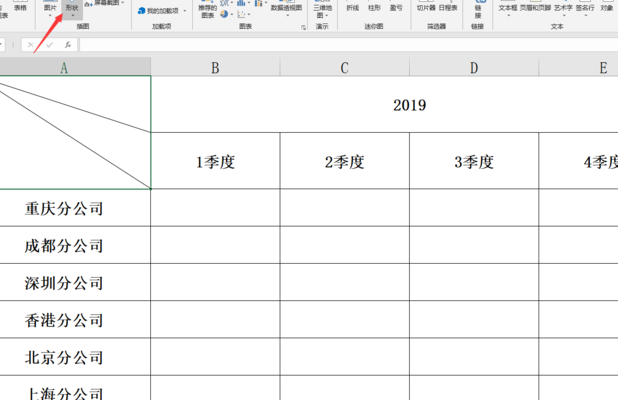Expand the 我的加载项 dropdown arrow
Image resolution: width=618 pixels, height=400 pixels.
point(184,11)
